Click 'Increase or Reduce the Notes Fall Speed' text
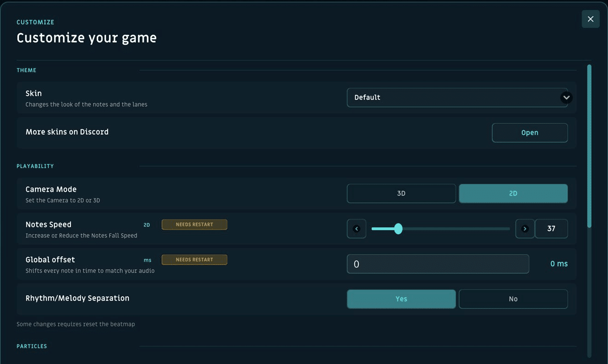Screen dimensions: 608x364 pos(82,236)
